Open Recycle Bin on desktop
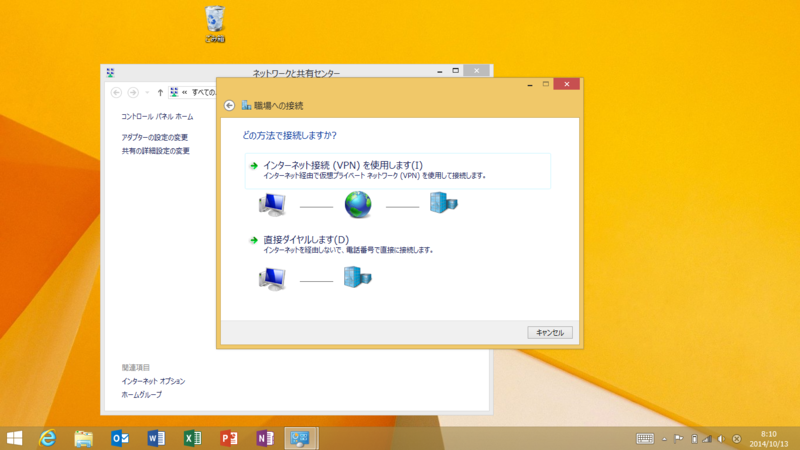The height and width of the screenshot is (450, 800). click(x=215, y=23)
